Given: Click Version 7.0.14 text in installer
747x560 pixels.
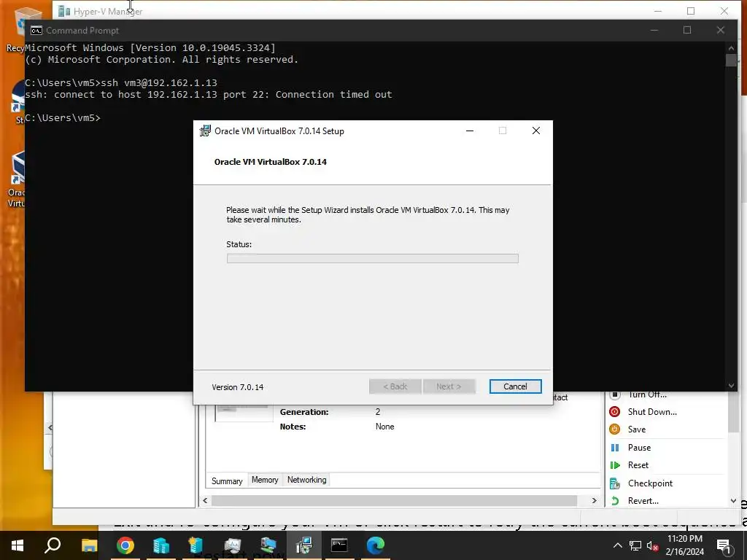Looking at the screenshot, I should pyautogui.click(x=237, y=387).
